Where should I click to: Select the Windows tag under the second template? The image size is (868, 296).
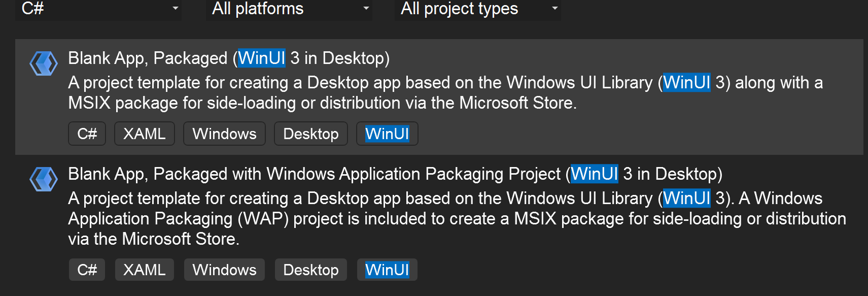pyautogui.click(x=224, y=270)
